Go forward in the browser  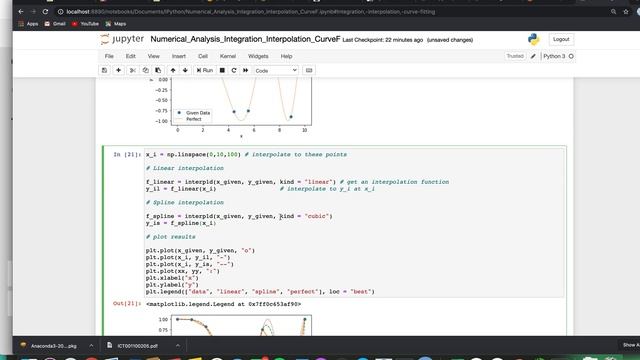pos(33,12)
